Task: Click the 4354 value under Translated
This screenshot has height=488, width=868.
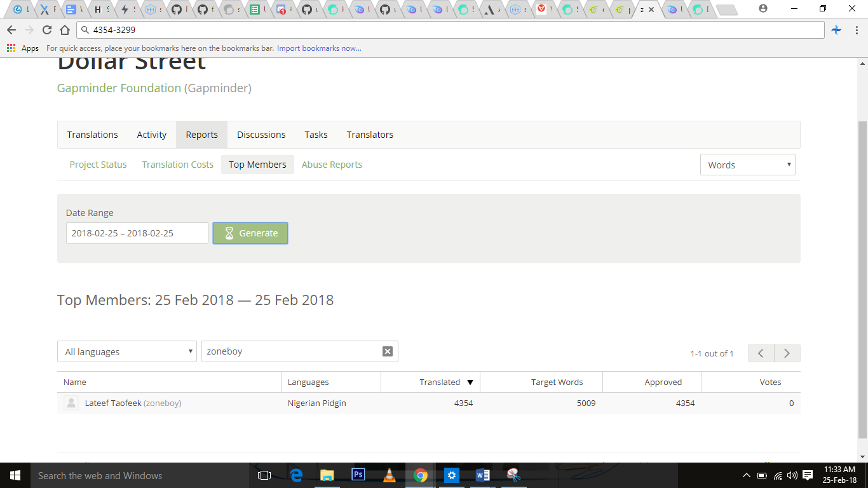Action: point(464,403)
